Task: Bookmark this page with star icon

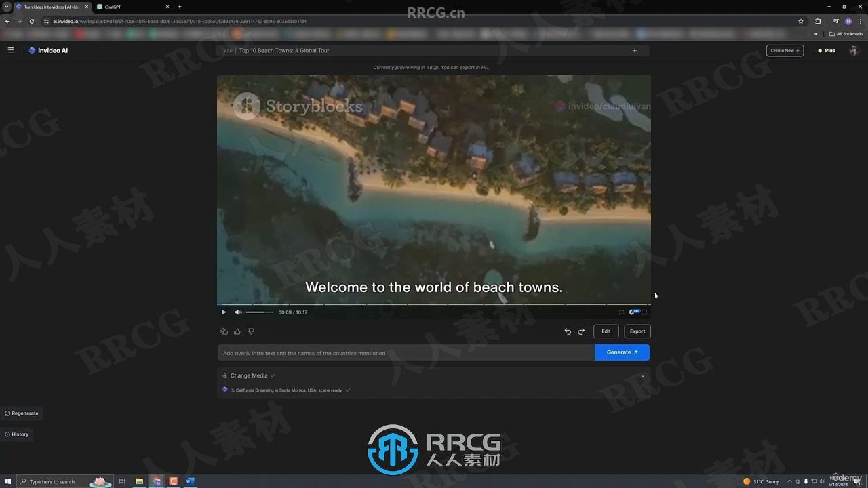Action: pos(801,21)
